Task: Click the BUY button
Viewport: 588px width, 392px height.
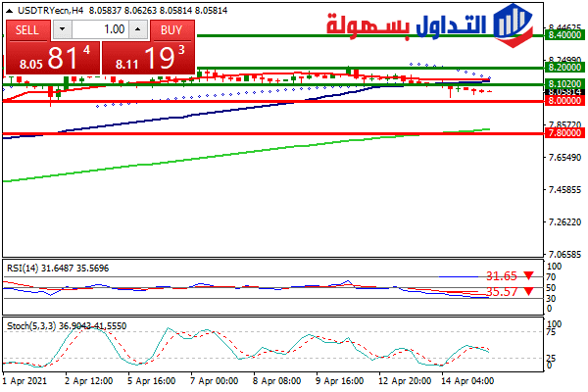Action: coord(172,30)
